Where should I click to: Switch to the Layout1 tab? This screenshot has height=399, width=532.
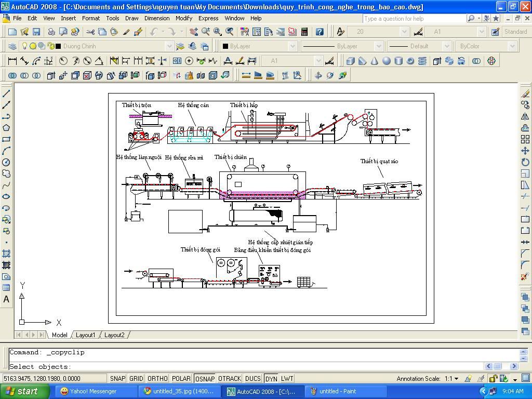(86, 335)
